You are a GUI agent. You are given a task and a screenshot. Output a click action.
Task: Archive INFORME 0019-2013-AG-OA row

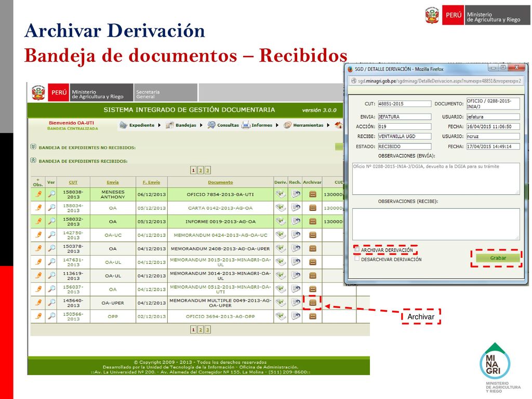[x=312, y=221]
